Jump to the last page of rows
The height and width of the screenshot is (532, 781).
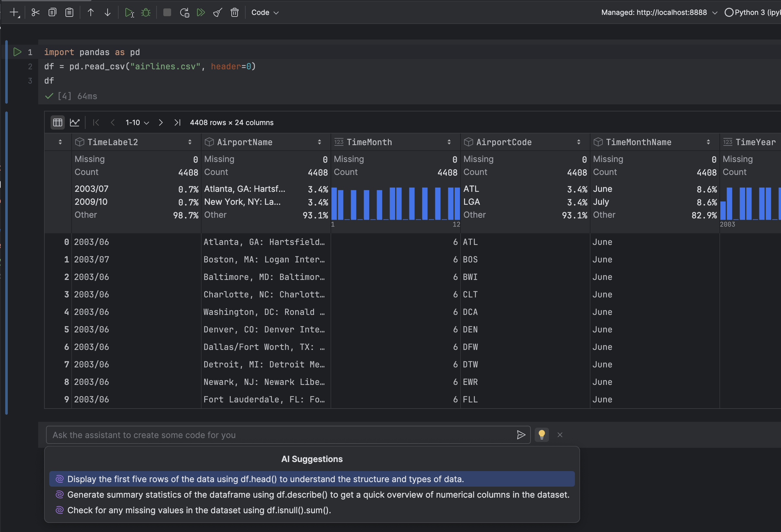pyautogui.click(x=177, y=122)
